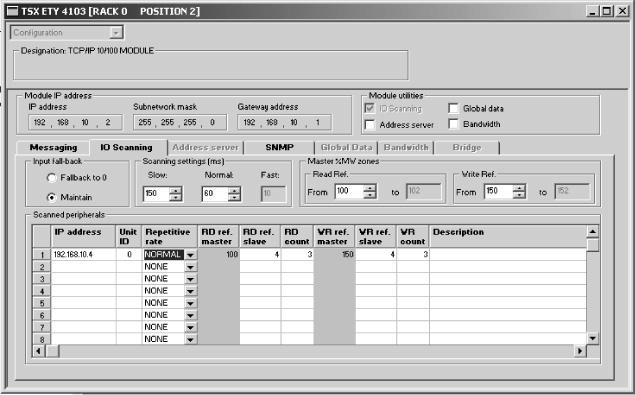Image resolution: width=635 pixels, height=395 pixels.
Task: Click row 1 WR count cell
Action: 413,254
